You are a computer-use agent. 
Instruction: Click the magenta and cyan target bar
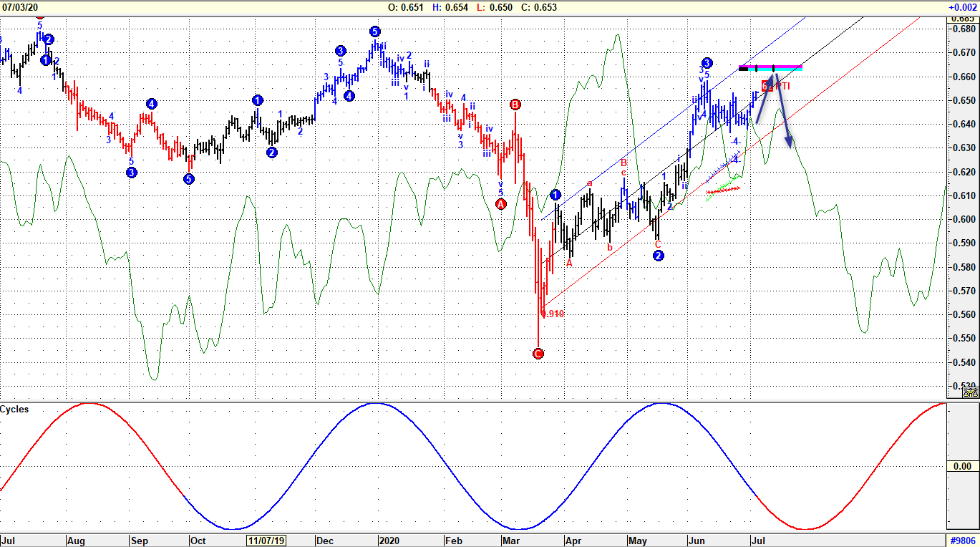coord(770,68)
